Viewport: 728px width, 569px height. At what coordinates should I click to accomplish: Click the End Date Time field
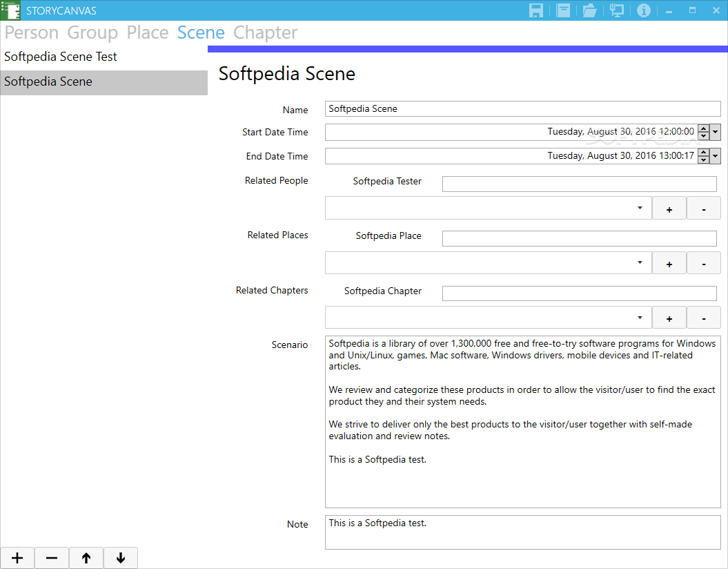511,156
